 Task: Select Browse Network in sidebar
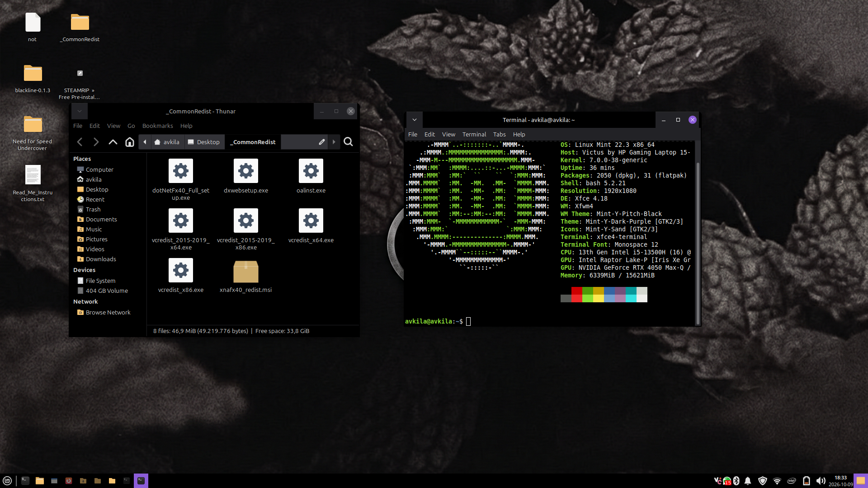click(108, 312)
